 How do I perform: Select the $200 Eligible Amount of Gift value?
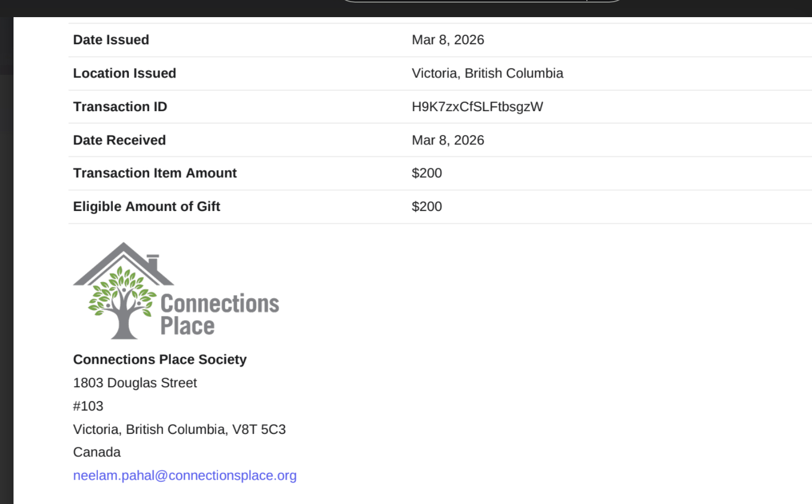coord(426,207)
